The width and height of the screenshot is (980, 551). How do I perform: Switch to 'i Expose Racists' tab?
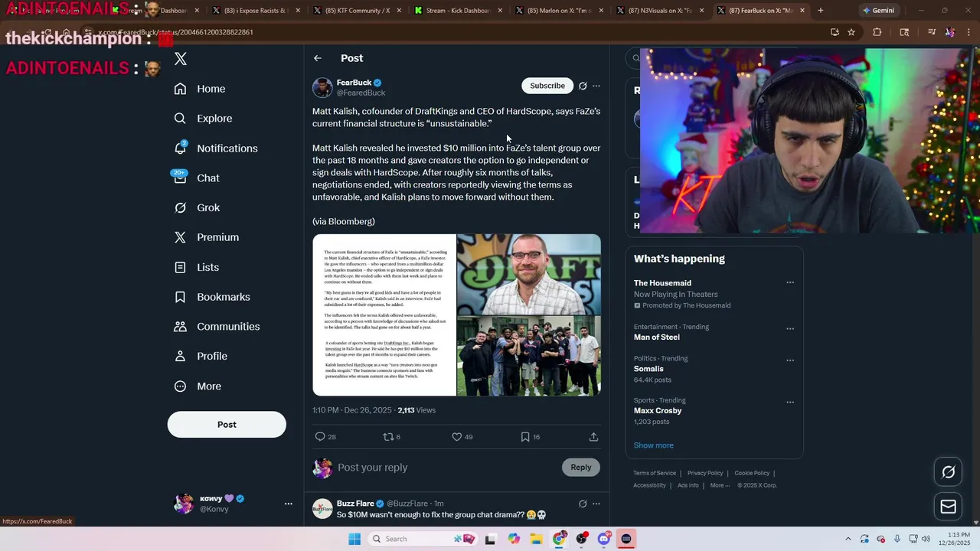(x=256, y=11)
